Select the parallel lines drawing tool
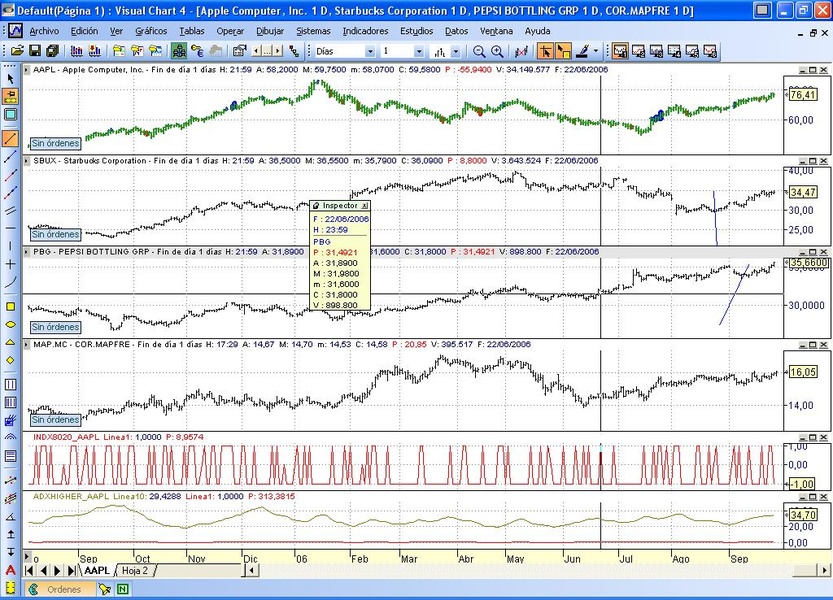This screenshot has width=833, height=600. click(10, 210)
